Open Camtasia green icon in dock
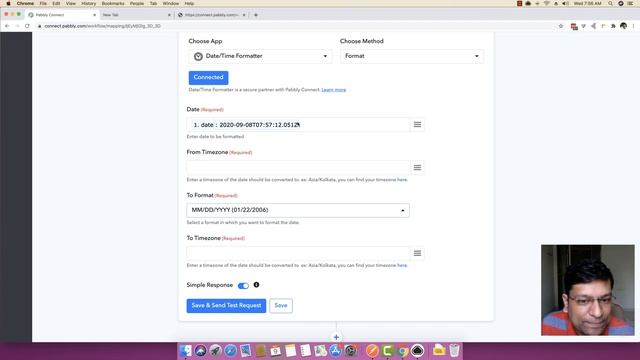The height and width of the screenshot is (360, 640). 387,351
